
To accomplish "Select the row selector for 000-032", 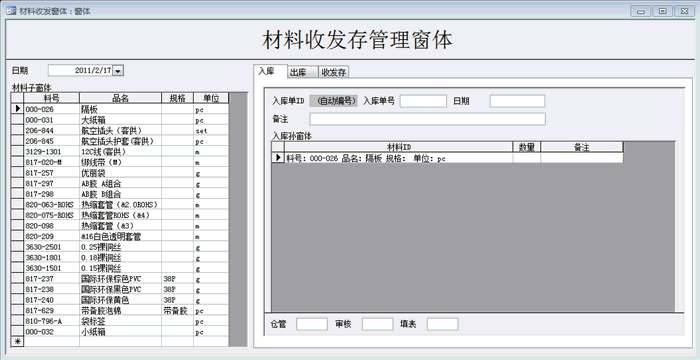I will coord(17,332).
